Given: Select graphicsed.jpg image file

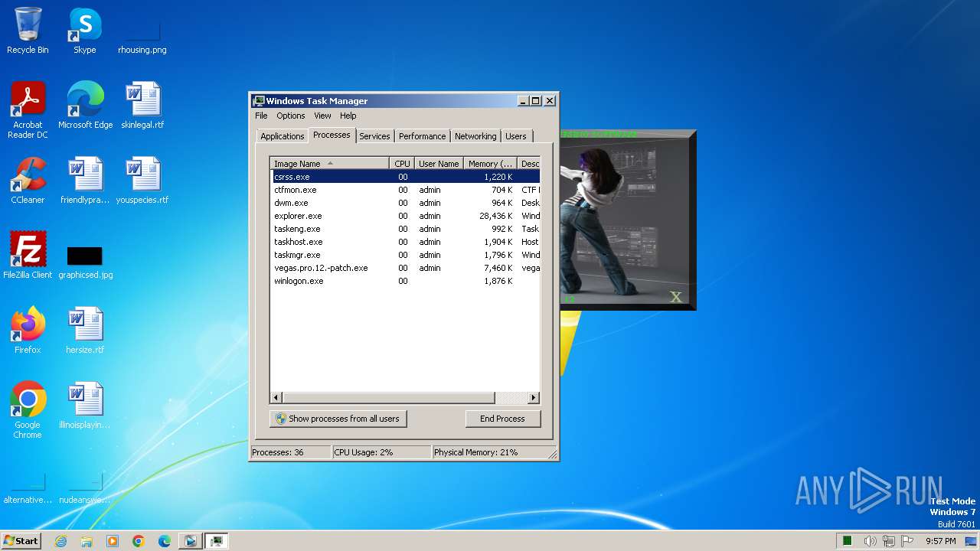Looking at the screenshot, I should coord(85,262).
